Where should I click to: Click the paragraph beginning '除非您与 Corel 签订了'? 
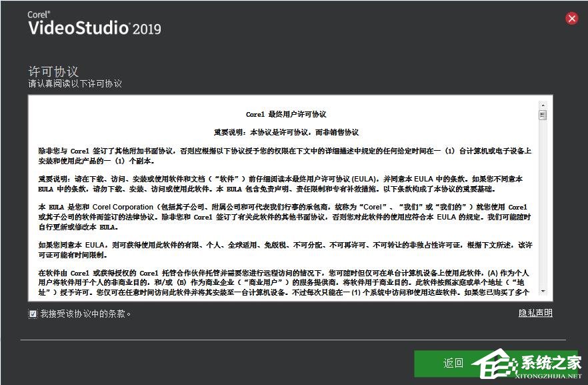coord(285,155)
